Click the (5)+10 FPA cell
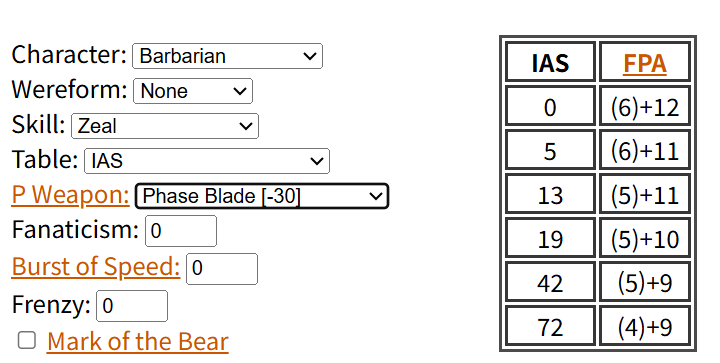Viewport: 720px width, 363px height. click(645, 238)
